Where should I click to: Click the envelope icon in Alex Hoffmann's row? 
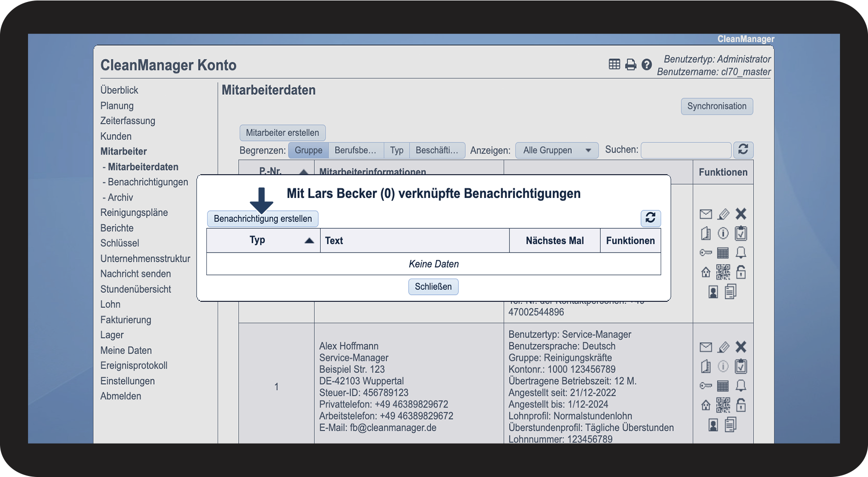point(705,347)
